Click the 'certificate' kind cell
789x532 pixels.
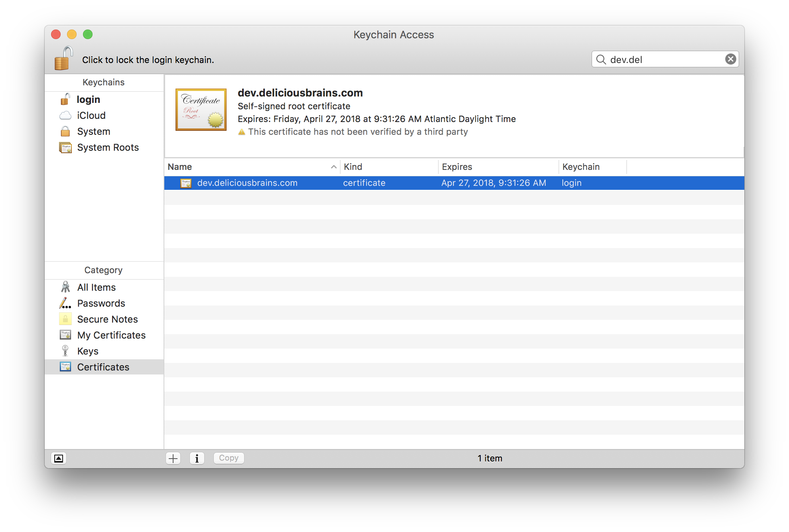(364, 183)
